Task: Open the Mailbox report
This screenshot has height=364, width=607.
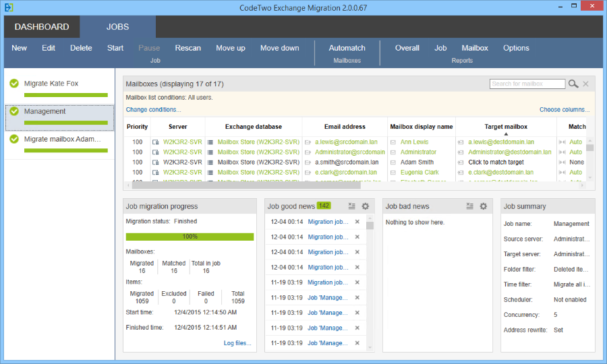Action: [x=475, y=48]
